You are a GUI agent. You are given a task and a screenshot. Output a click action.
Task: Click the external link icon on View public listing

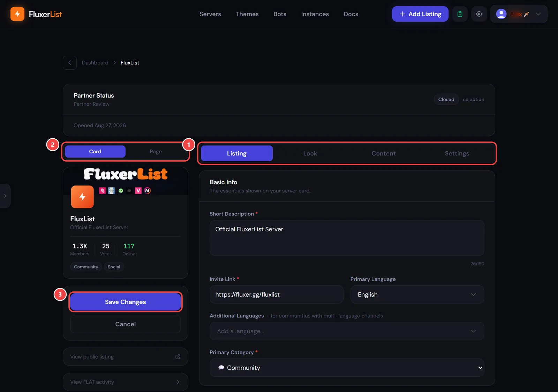178,357
